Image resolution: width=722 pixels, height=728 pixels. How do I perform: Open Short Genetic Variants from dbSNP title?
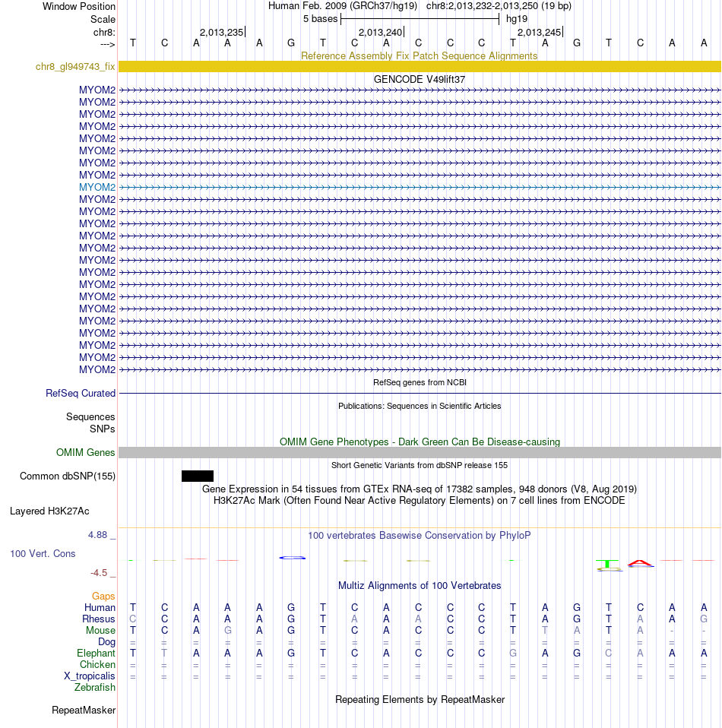(x=420, y=465)
